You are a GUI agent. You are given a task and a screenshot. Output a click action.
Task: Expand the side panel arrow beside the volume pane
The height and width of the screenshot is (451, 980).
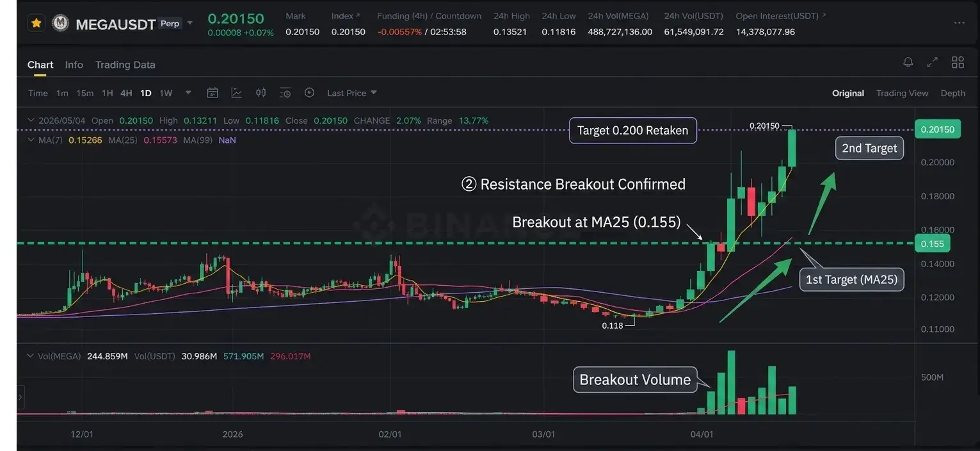(x=20, y=398)
